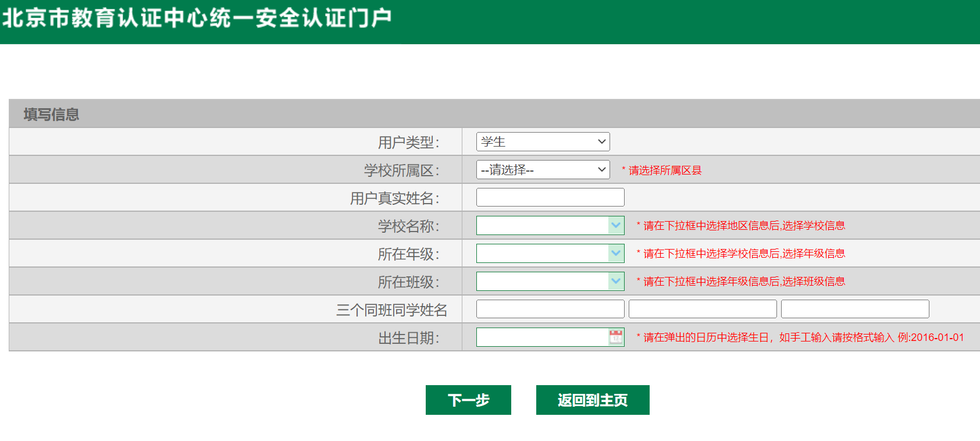This screenshot has width=980, height=441.
Task: Click the 学校名称 dropdown arrow icon
Action: 616,225
